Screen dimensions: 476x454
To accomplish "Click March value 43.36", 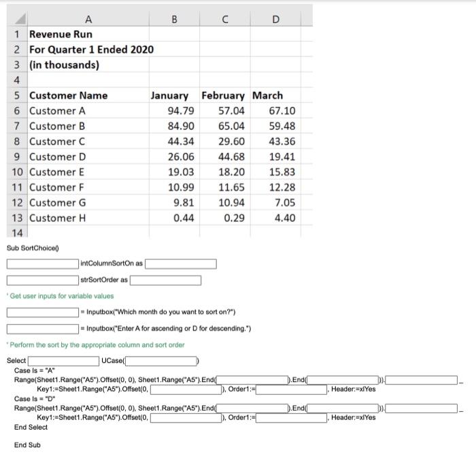I will point(275,142).
